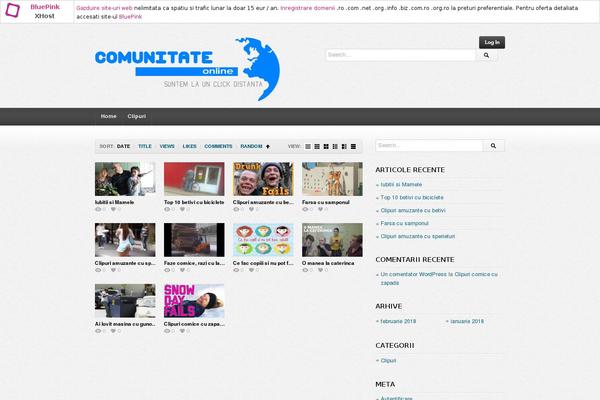Open recent article Clipuri amuzante cu betivi
The width and height of the screenshot is (600, 400).
(x=413, y=211)
